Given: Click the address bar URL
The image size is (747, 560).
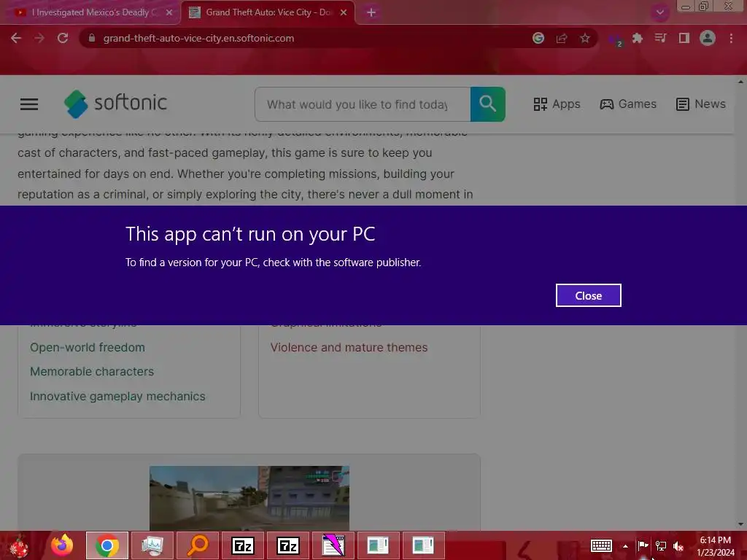Looking at the screenshot, I should (x=198, y=38).
